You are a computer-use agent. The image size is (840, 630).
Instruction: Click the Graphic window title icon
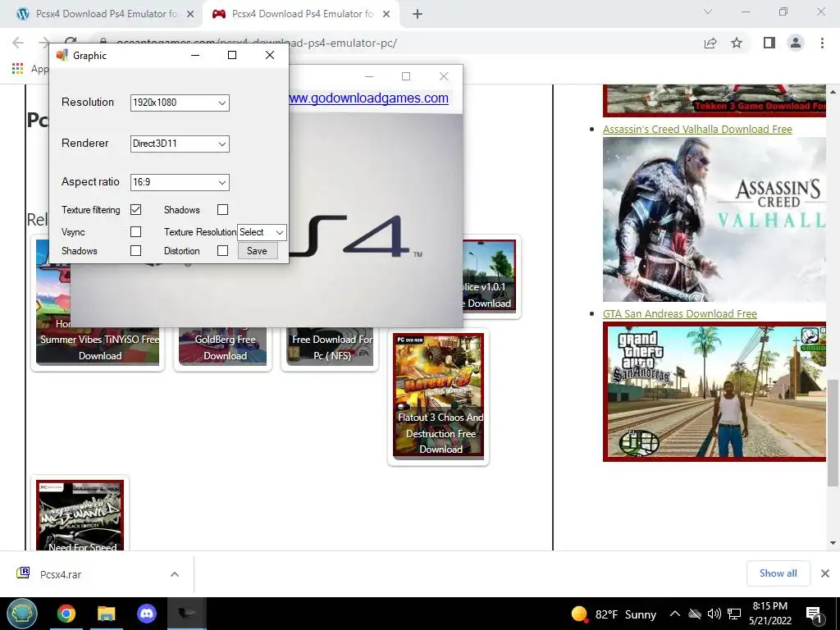pyautogui.click(x=62, y=55)
